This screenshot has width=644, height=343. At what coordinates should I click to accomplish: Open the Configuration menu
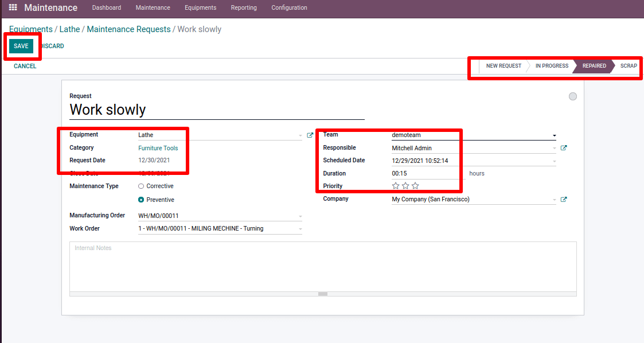pos(289,8)
